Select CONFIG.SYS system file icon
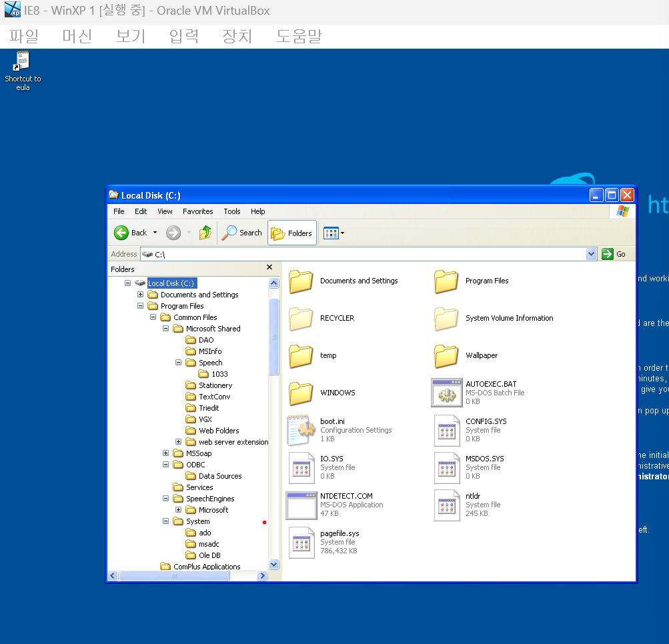Viewport: 669px width, 644px height. [x=447, y=430]
